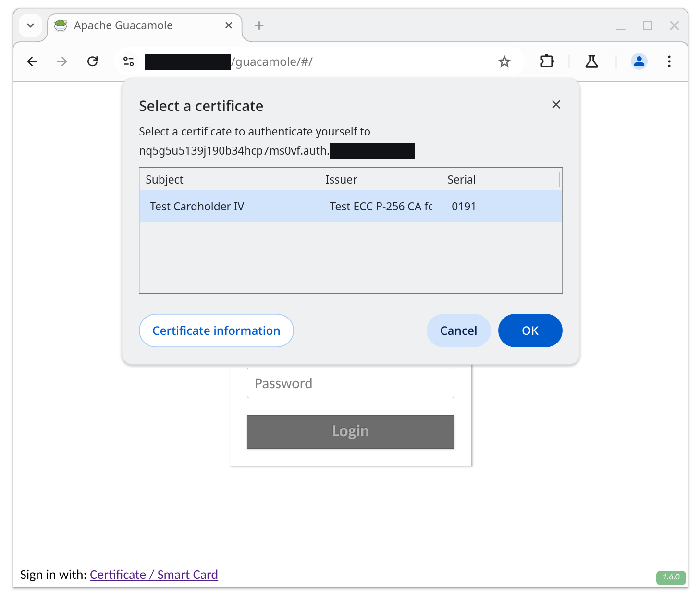This screenshot has width=700, height=613.
Task: Confirm certificate with OK button
Action: pyautogui.click(x=530, y=331)
